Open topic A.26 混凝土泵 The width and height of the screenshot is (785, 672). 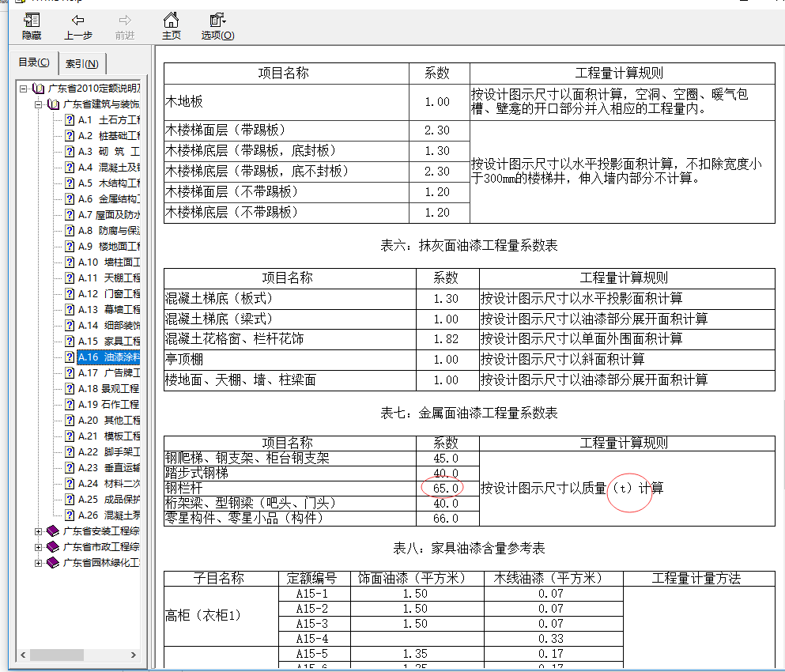pyautogui.click(x=109, y=515)
